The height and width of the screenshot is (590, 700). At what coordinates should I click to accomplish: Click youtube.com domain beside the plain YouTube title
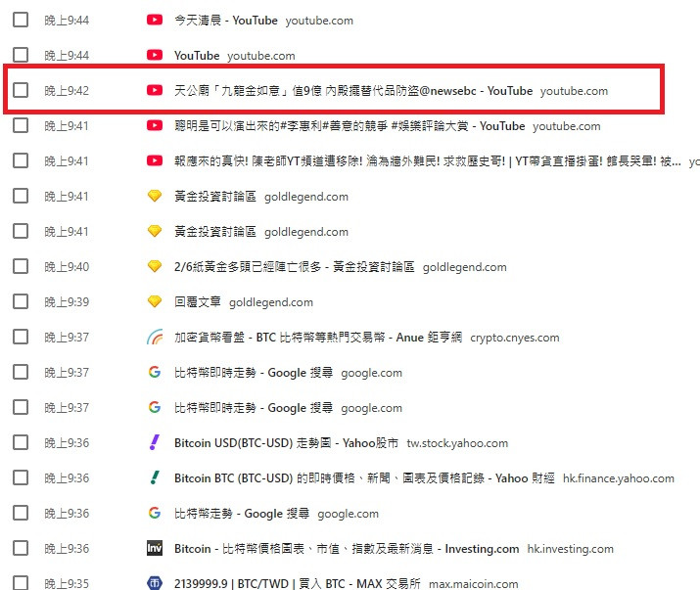click(261, 56)
